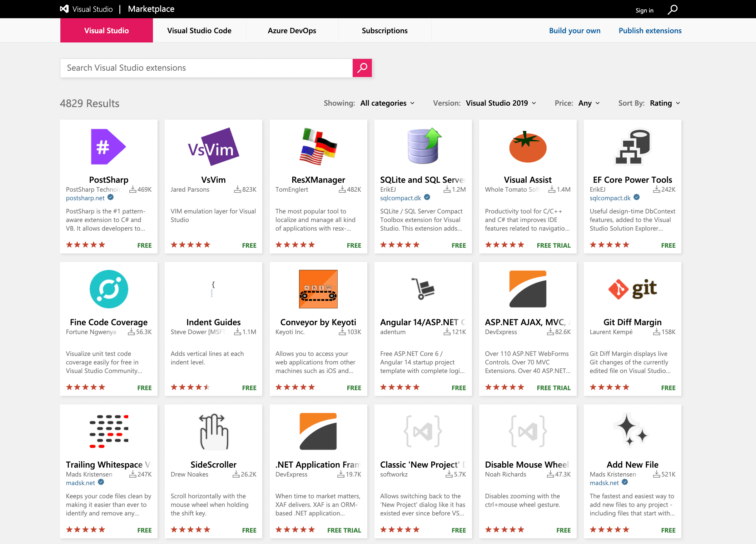This screenshot has height=544, width=756.
Task: Click the Add New File sparkle icon
Action: pos(632,431)
